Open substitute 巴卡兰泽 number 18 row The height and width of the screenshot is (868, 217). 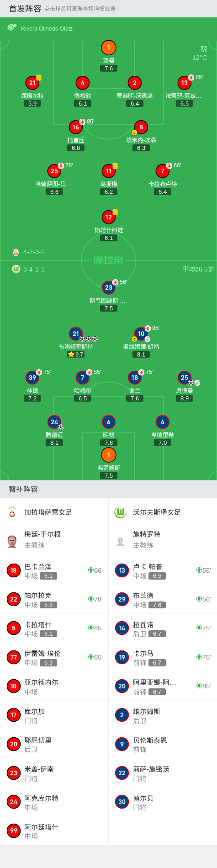tap(54, 570)
